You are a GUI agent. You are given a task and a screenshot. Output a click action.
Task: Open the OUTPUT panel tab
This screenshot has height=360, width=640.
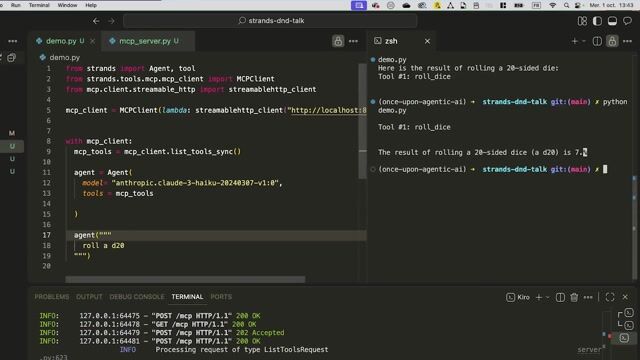click(89, 297)
